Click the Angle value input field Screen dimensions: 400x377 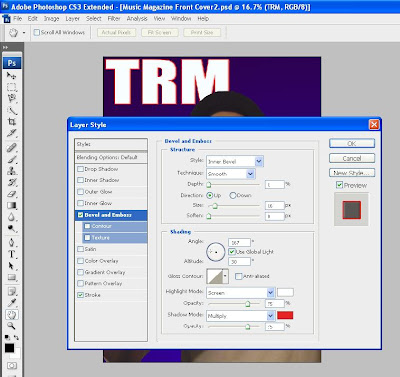[239, 243]
